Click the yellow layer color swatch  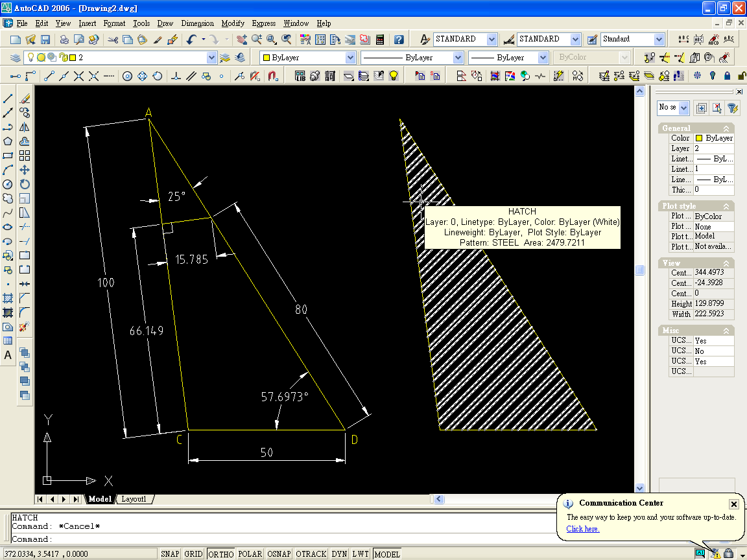[x=73, y=58]
